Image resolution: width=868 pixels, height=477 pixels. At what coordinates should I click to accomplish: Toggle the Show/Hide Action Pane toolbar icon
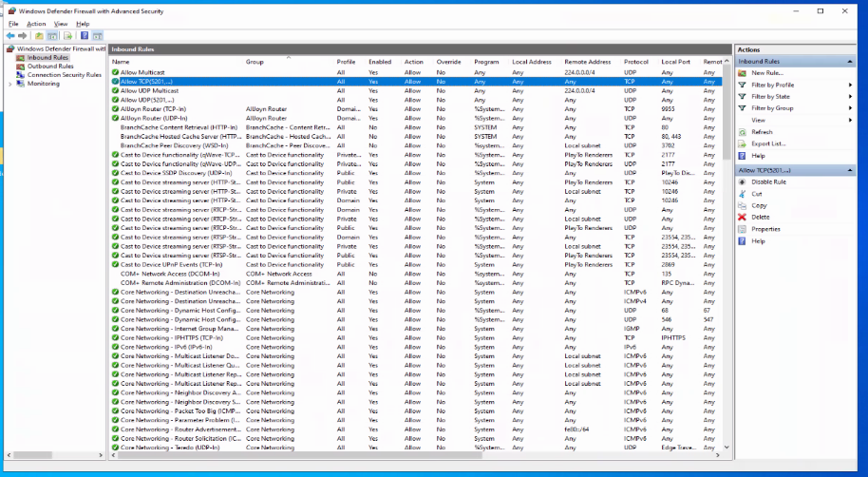(x=98, y=36)
